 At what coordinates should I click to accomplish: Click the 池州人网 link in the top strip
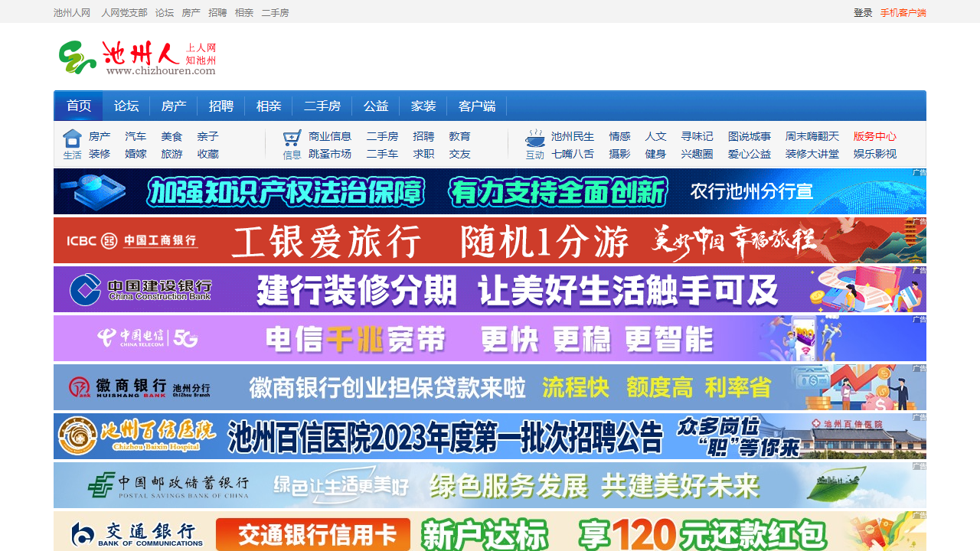72,12
